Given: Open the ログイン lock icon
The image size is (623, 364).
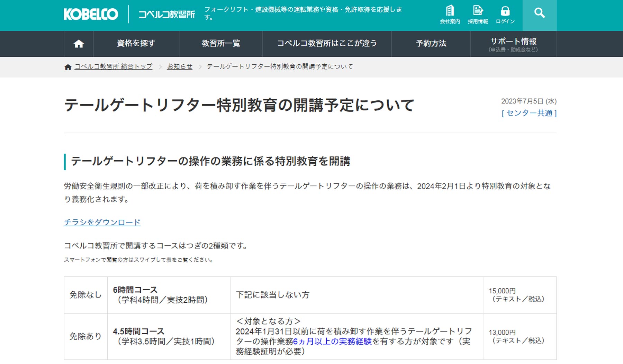Looking at the screenshot, I should click(x=505, y=15).
